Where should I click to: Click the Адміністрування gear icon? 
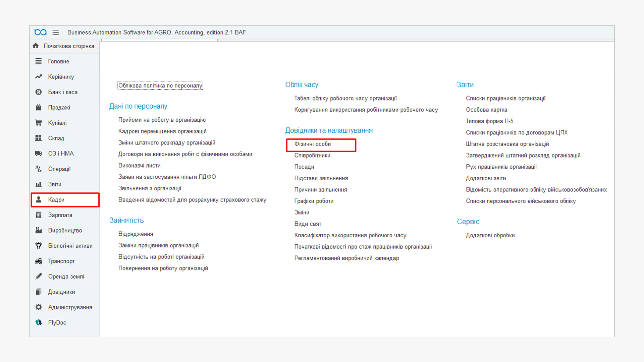(x=39, y=307)
